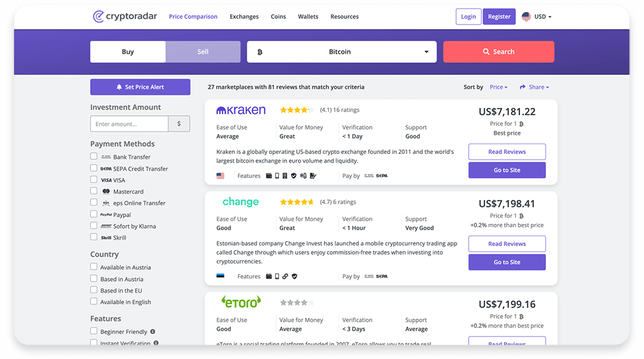Click Kraken's SEPA payment icon
The width and height of the screenshot is (644, 359).
point(381,176)
